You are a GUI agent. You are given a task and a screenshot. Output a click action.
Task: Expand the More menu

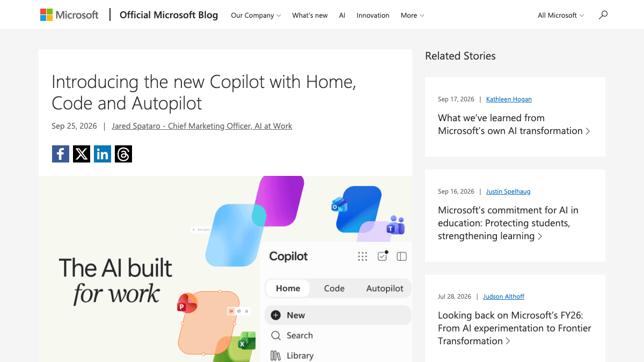[x=412, y=15]
